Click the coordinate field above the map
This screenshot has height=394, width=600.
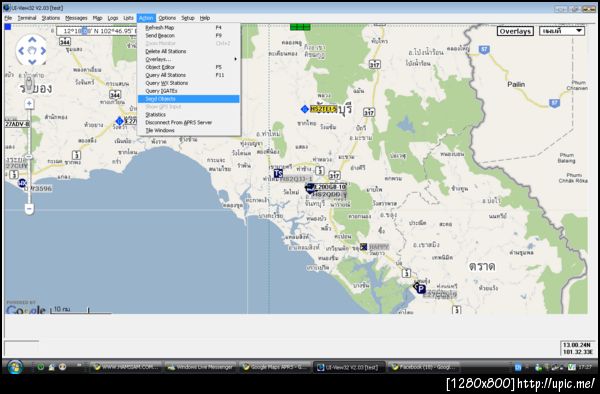coord(96,31)
